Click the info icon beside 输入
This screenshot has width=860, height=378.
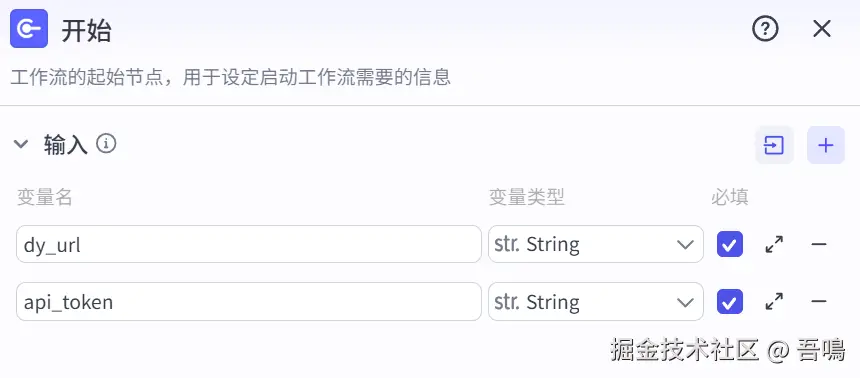106,144
